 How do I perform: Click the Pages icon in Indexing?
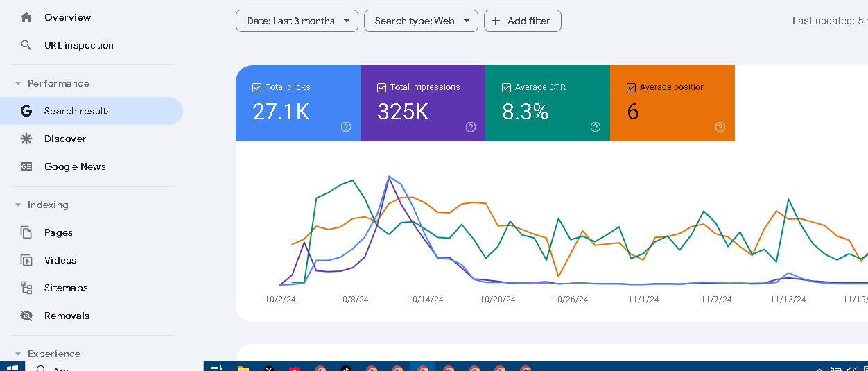coord(26,232)
